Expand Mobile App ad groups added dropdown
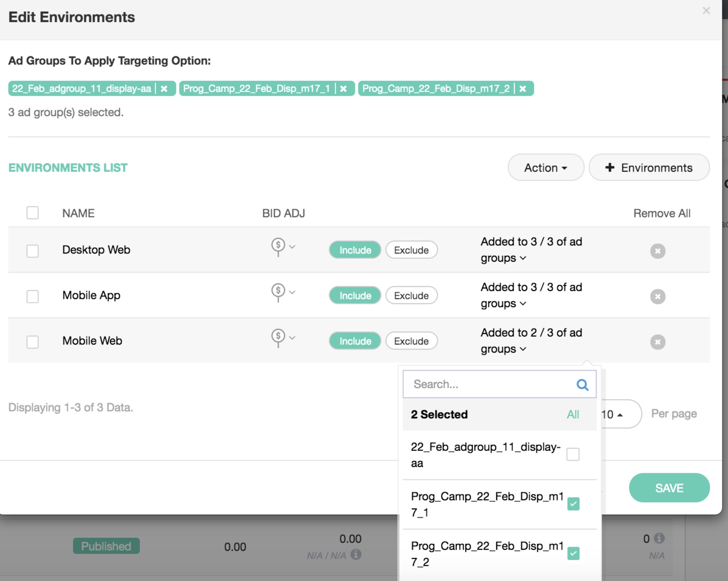Screen dimensions: 728x581 pos(523,303)
